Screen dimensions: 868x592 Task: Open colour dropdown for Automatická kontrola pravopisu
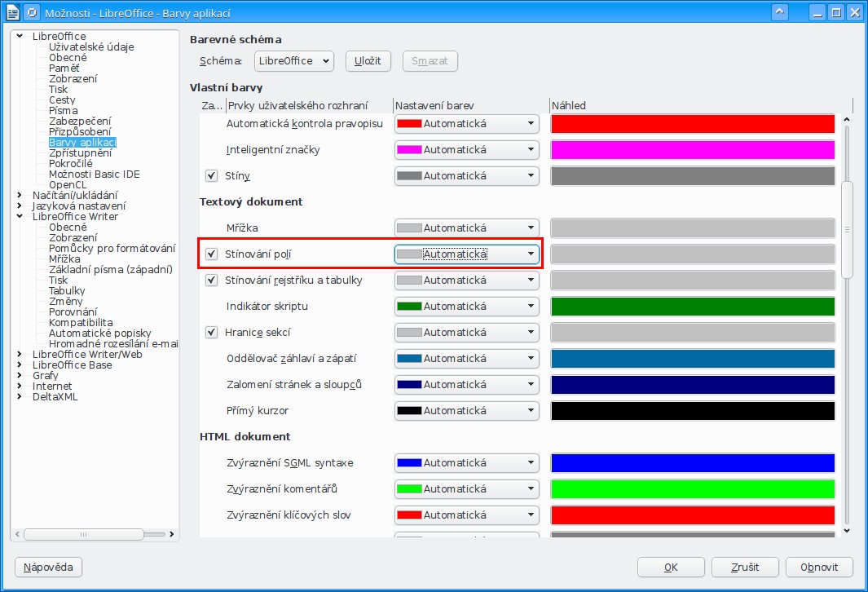pos(467,123)
